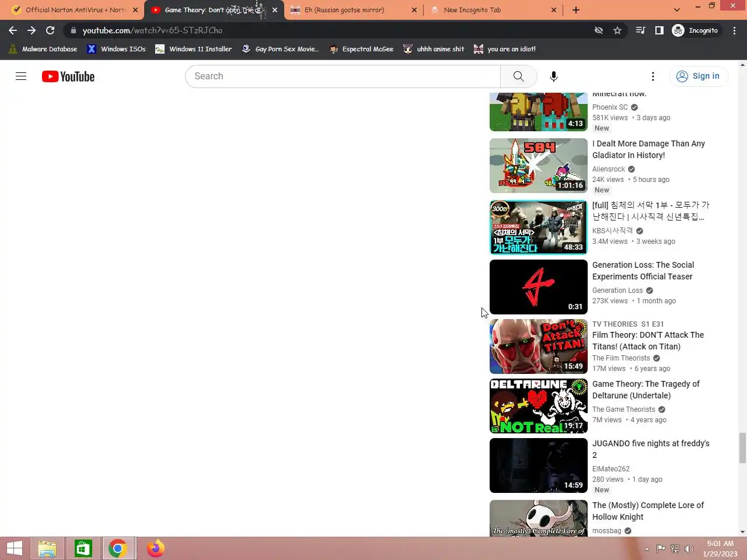Screen dimensions: 747x560
Task: Switch to Official Norton AntiVirus tab
Action: pyautogui.click(x=75, y=10)
